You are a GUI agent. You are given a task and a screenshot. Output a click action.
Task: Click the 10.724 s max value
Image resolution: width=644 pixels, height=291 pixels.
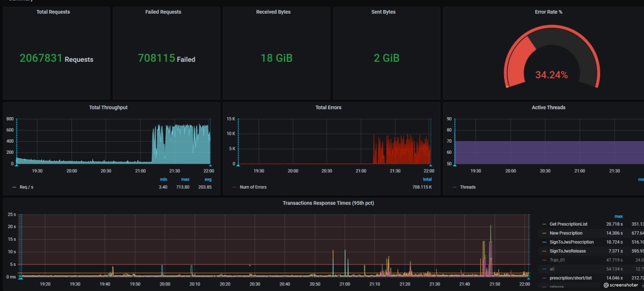(614, 242)
